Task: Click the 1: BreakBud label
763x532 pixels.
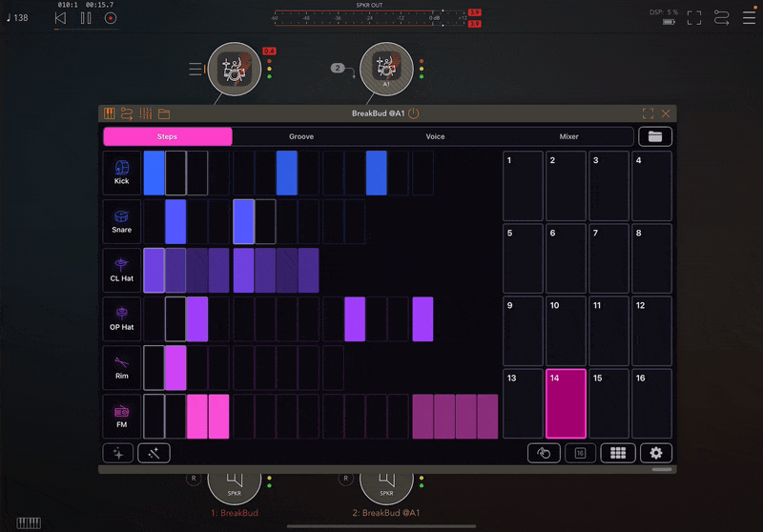Action: 235,513
